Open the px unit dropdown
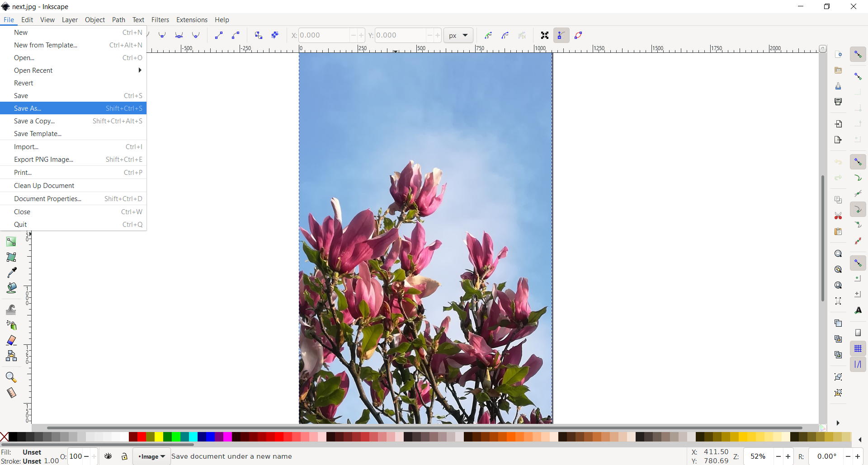Screen dimensions: 868x465 [458, 35]
